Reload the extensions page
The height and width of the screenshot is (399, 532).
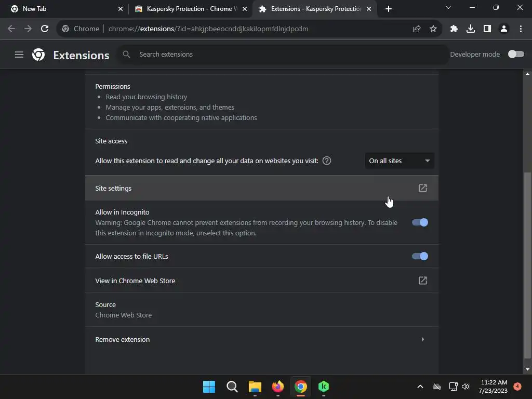pos(45,29)
